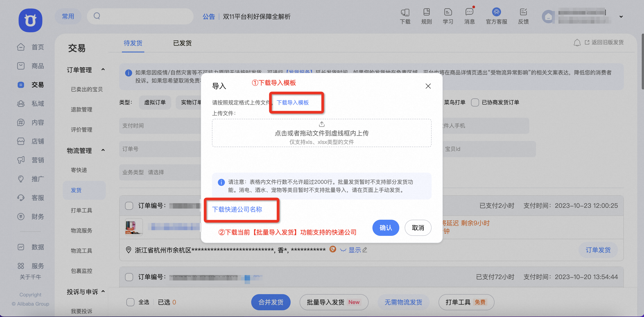Open 打单工具 in the side menu
This screenshot has height=317, width=644.
[x=82, y=210]
